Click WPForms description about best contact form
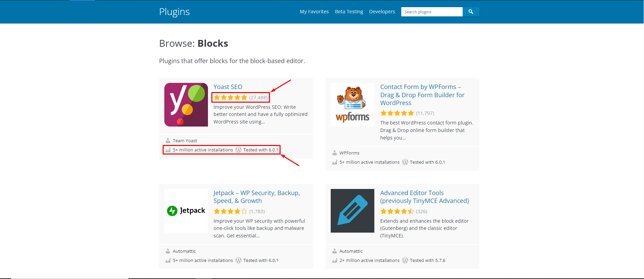The width and height of the screenshot is (644, 279). (427, 130)
